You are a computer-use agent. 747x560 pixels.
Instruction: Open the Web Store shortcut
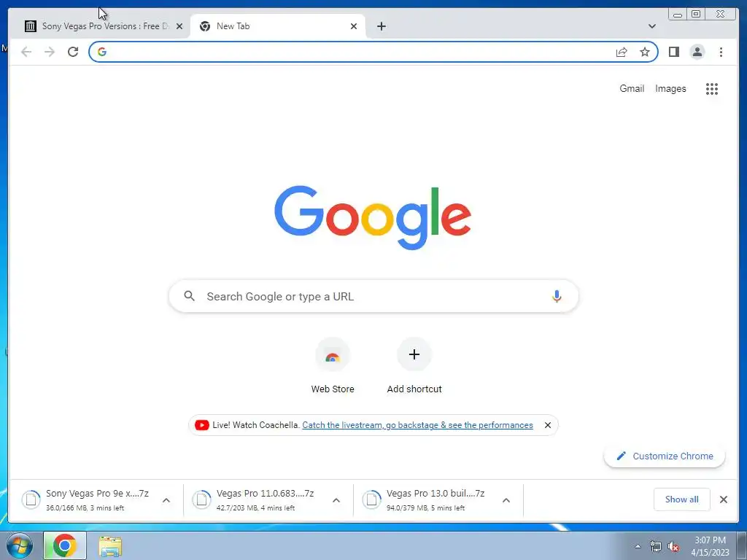coord(333,366)
